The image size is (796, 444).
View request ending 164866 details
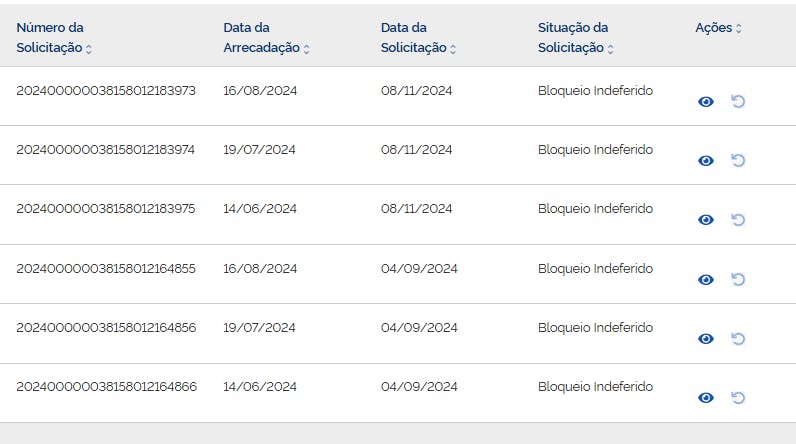pyautogui.click(x=706, y=398)
